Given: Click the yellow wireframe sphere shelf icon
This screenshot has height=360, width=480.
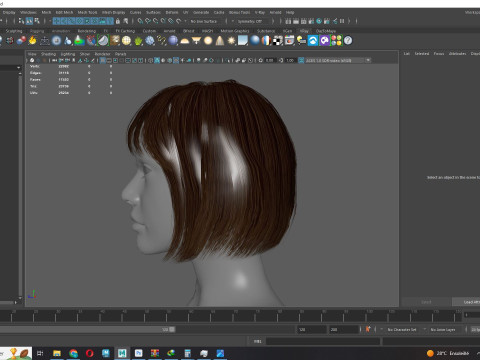Looking at the screenshot, I should (x=126, y=41).
